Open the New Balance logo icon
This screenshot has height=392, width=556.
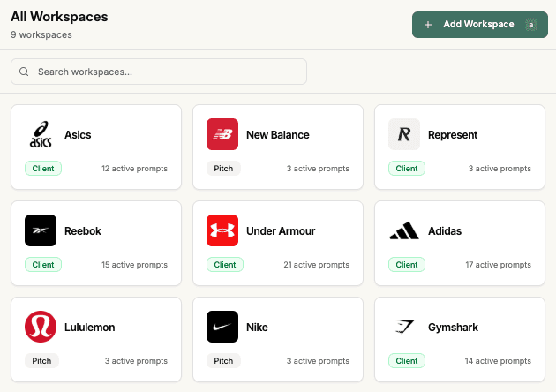pyautogui.click(x=222, y=135)
